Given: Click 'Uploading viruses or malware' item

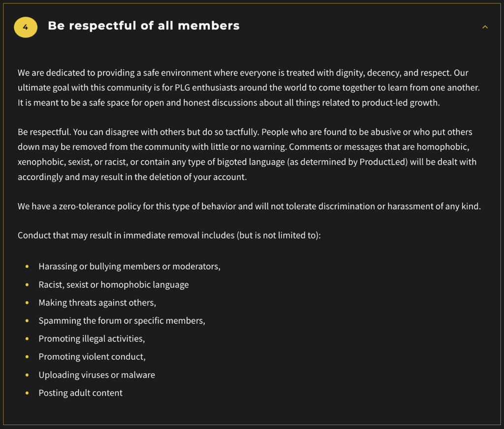Looking at the screenshot, I should pos(97,375).
